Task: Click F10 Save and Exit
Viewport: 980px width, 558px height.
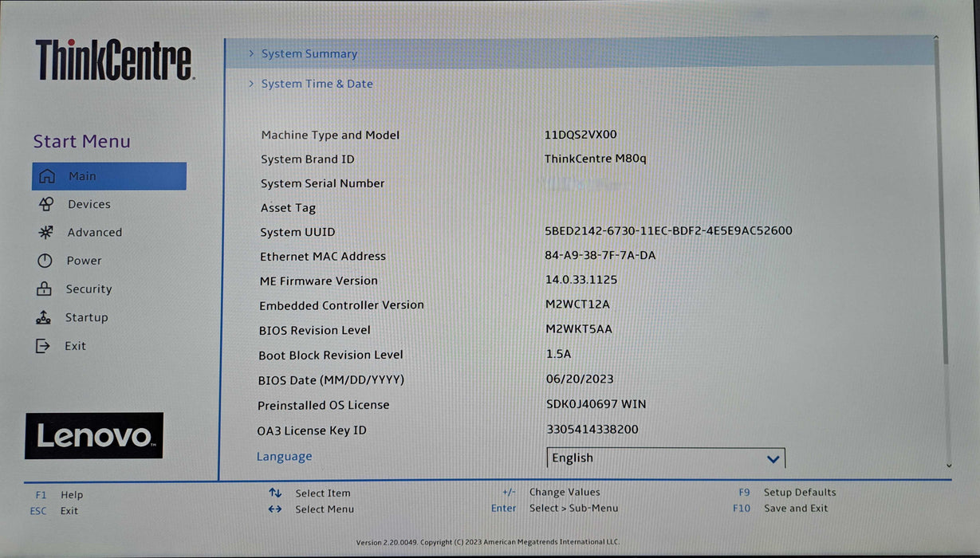Action: (781, 509)
